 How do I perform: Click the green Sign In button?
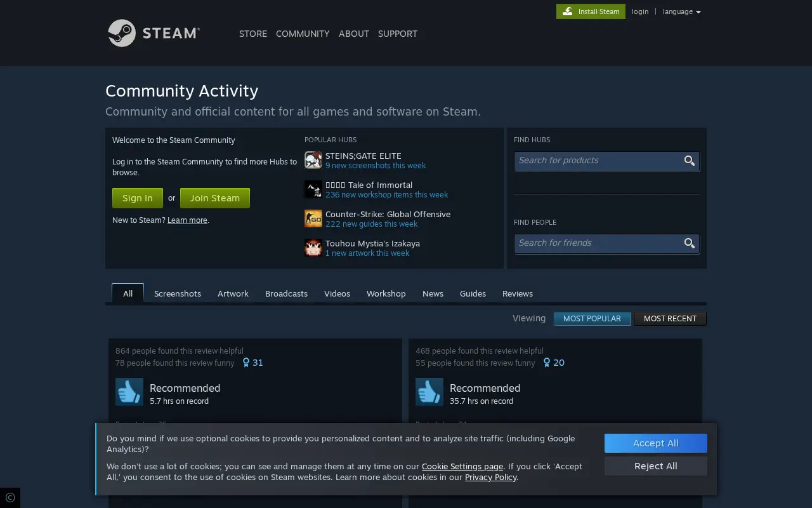coord(138,198)
